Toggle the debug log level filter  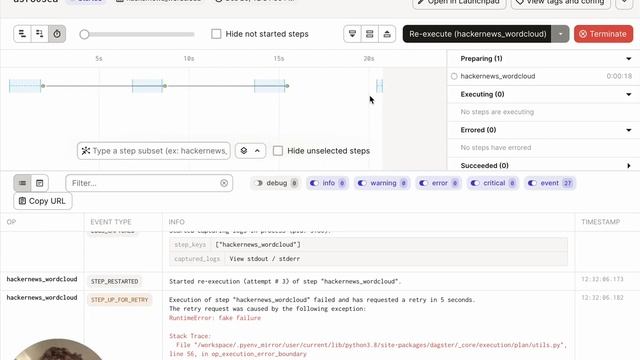click(276, 183)
